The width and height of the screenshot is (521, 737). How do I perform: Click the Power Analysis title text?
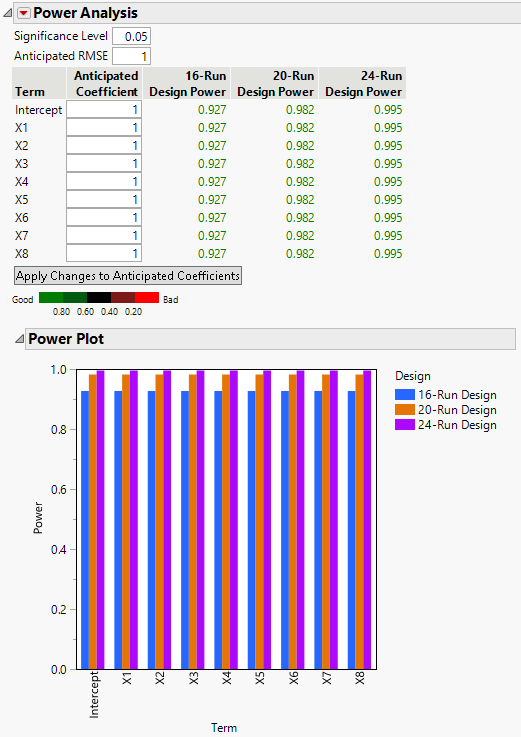[85, 13]
